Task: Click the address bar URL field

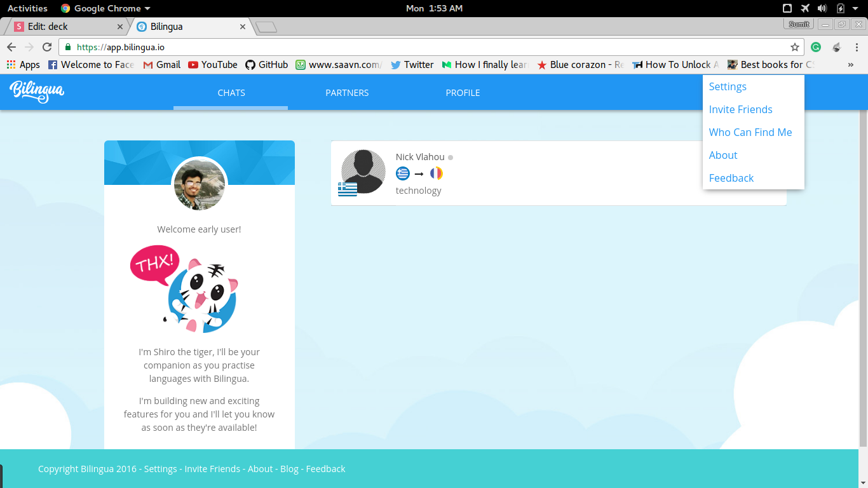Action: (431, 47)
